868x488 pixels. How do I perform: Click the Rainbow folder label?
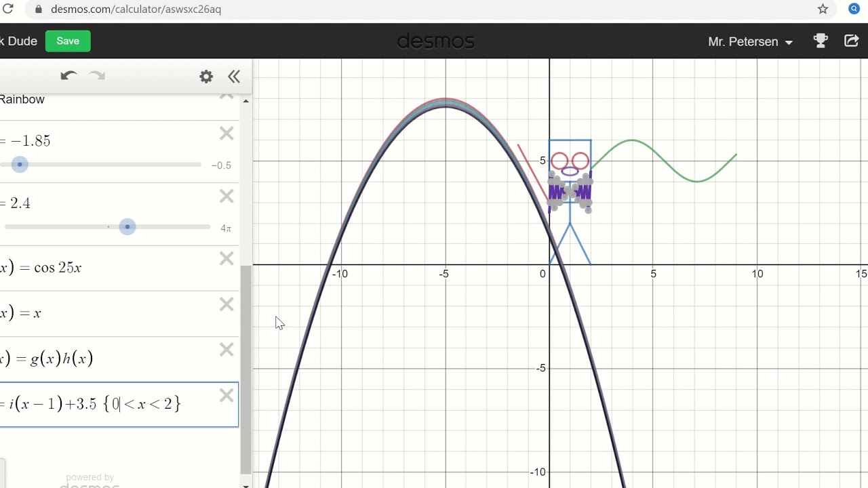tap(22, 100)
